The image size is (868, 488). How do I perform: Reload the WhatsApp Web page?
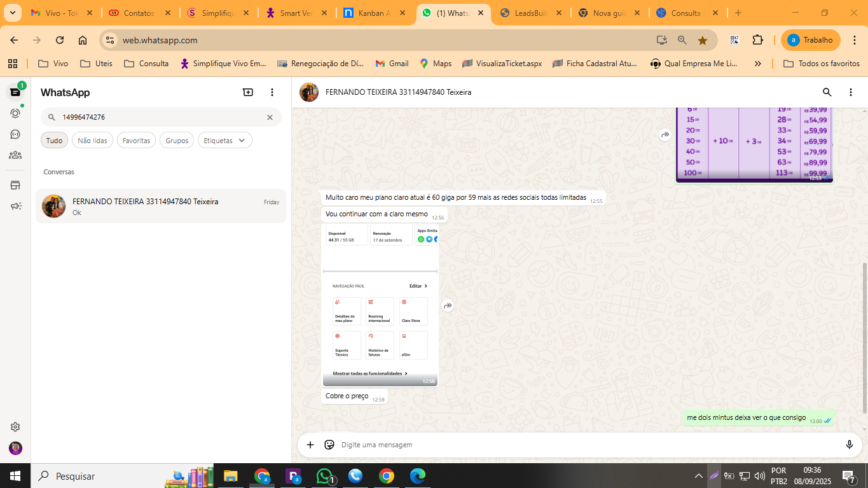(x=60, y=40)
